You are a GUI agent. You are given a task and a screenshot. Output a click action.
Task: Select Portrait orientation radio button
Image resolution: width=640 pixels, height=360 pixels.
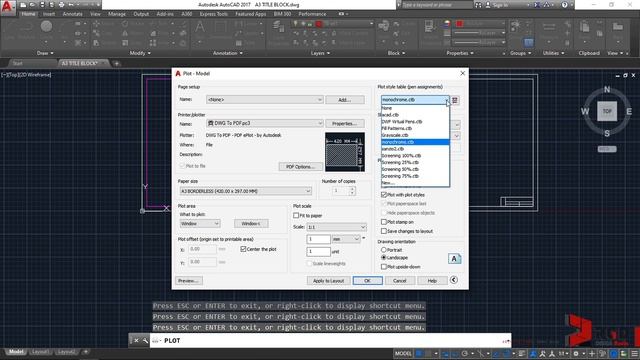384,250
